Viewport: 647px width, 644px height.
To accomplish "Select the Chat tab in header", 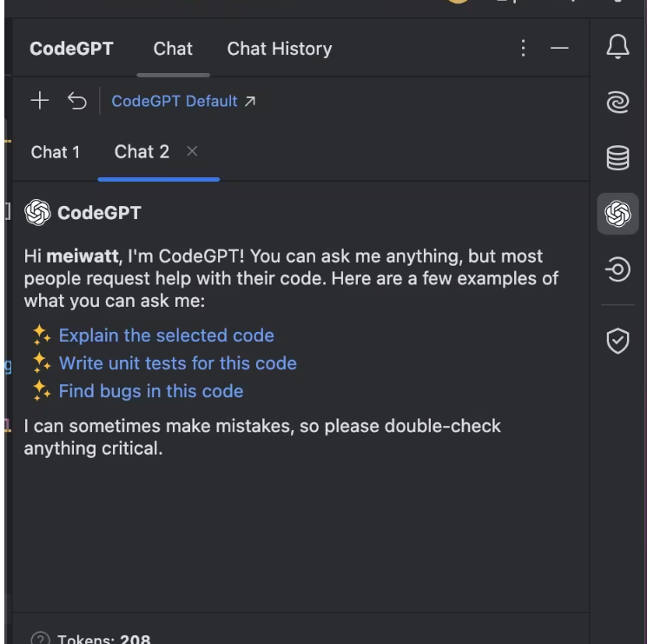I will 173,49.
